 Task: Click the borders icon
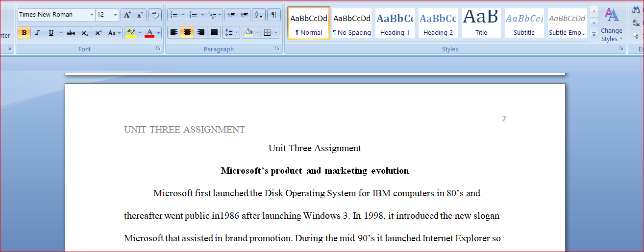tap(267, 33)
